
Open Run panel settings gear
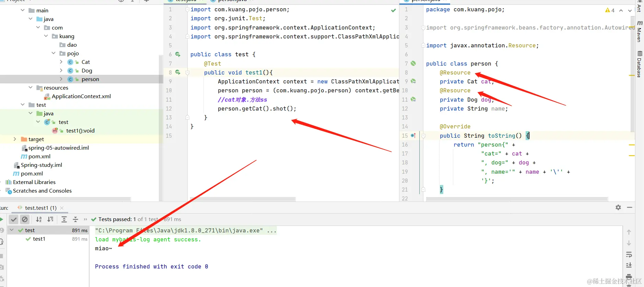(618, 207)
